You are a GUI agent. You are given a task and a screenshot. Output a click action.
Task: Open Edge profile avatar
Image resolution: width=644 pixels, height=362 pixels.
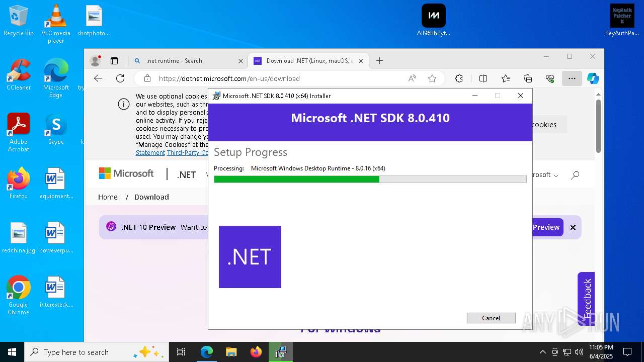point(95,61)
